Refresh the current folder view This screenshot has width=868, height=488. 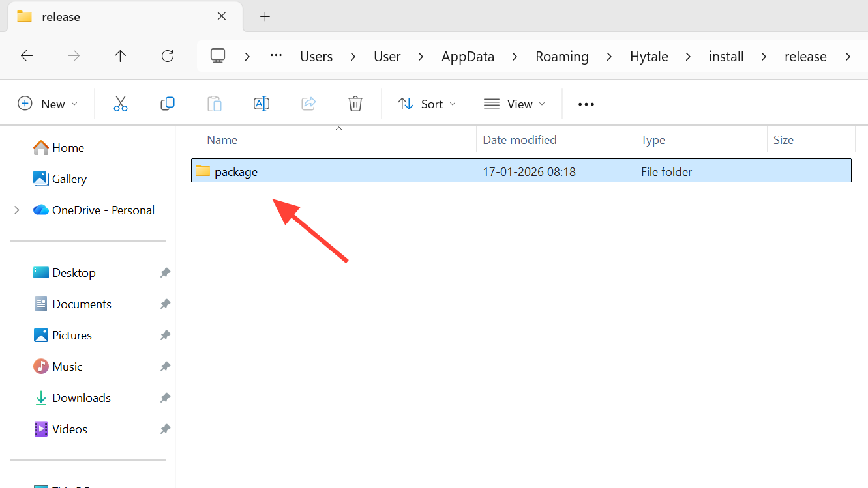click(x=168, y=56)
